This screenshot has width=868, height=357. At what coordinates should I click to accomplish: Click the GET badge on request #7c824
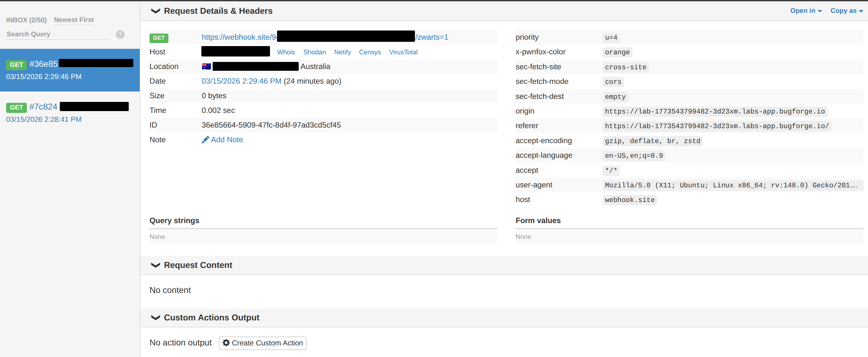[16, 107]
